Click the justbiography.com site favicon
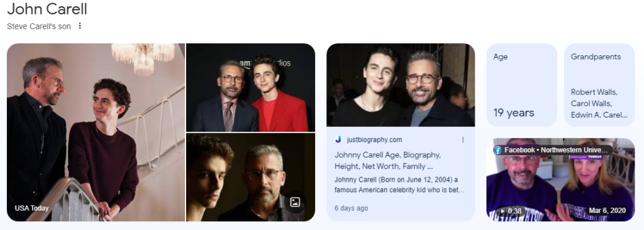Screen dimensions: 644x230 coord(338,140)
